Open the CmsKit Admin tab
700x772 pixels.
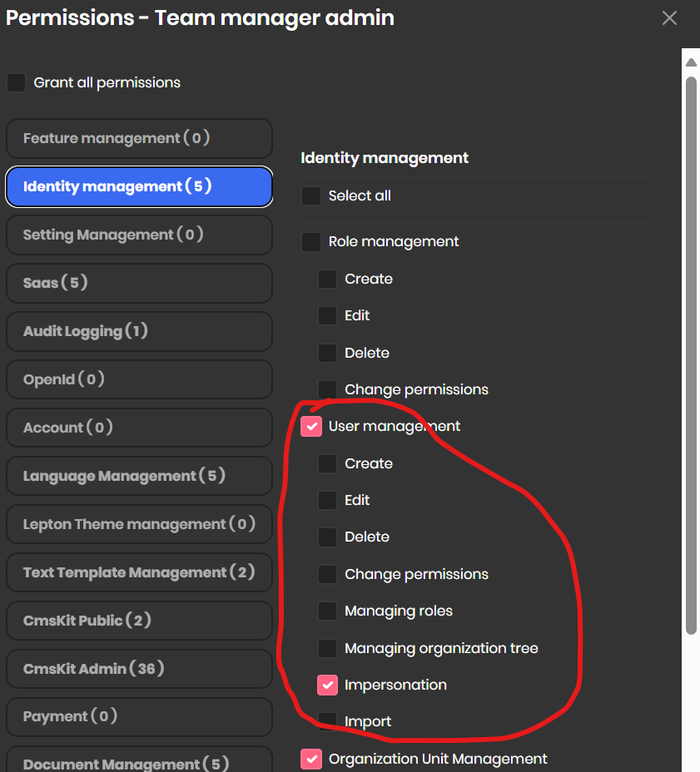pos(139,669)
